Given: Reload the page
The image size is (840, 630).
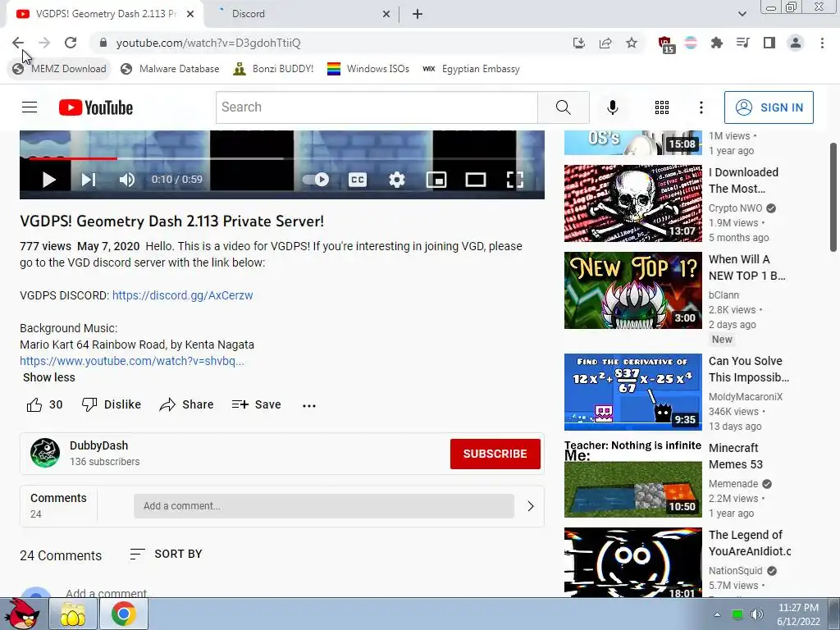Looking at the screenshot, I should [x=71, y=43].
